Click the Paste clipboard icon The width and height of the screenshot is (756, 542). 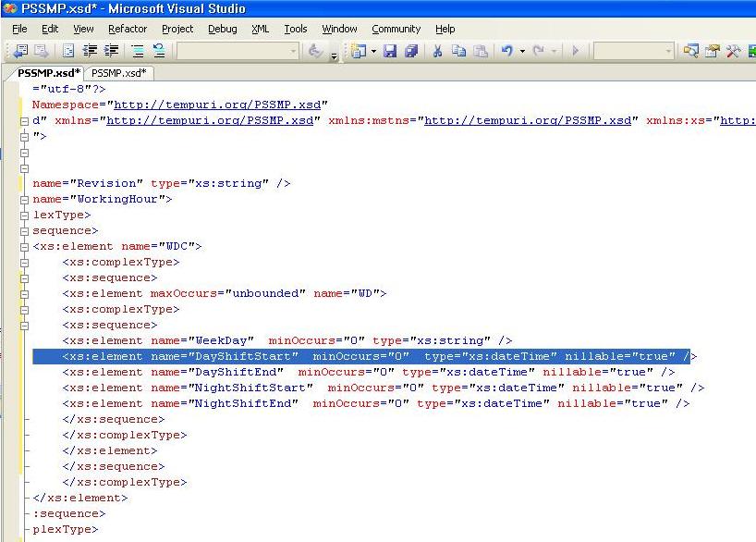[481, 50]
